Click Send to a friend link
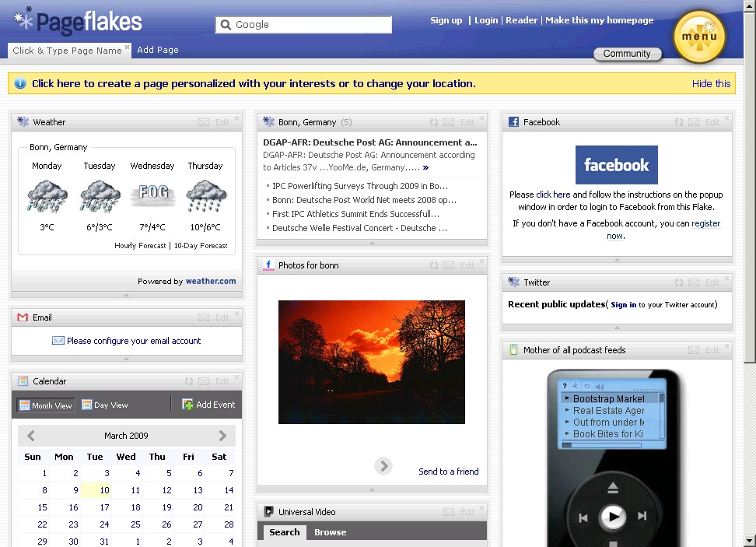 click(449, 472)
